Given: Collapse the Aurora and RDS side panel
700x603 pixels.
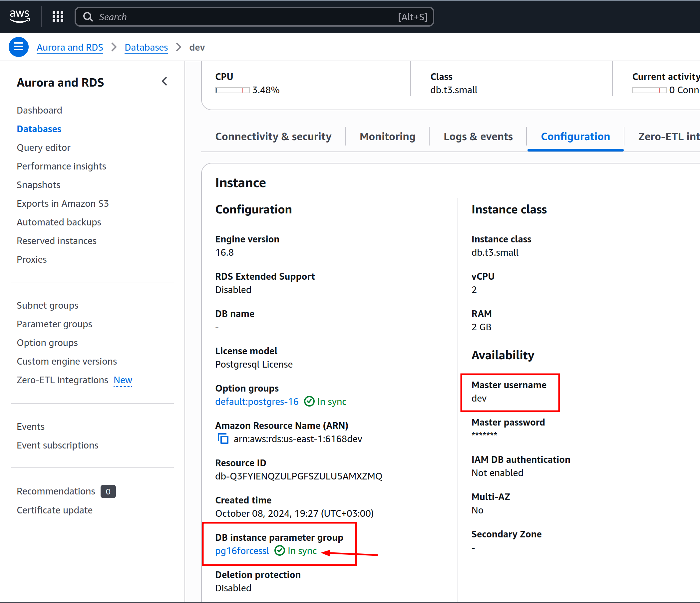Looking at the screenshot, I should (x=165, y=82).
